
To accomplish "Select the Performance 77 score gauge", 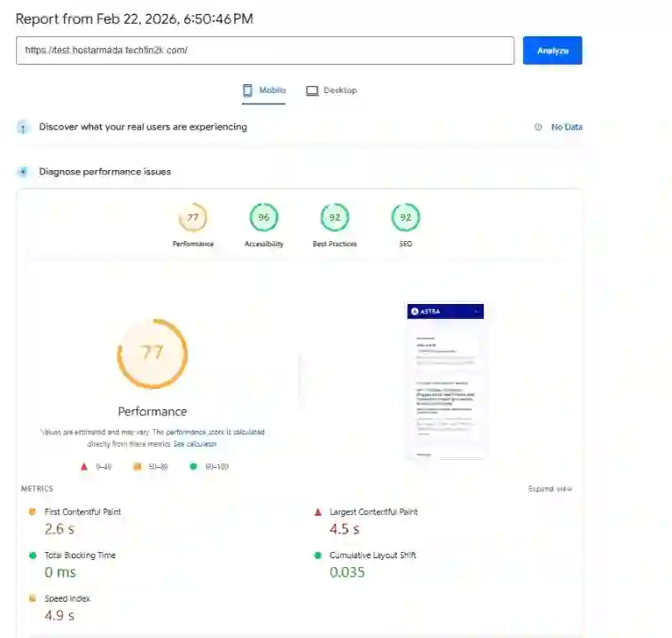I will 193,218.
